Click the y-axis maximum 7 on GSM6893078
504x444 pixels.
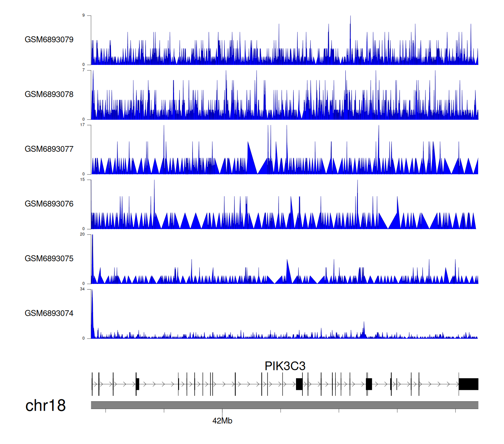84,70
